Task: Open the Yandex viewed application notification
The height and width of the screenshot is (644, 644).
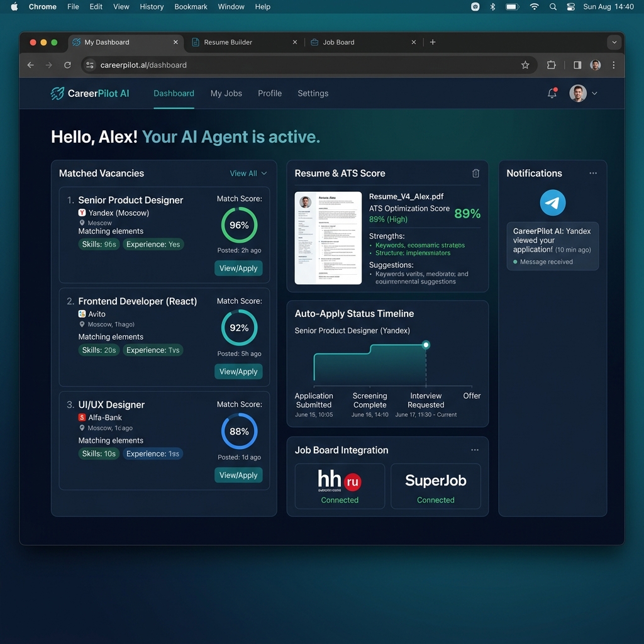Action: point(552,246)
